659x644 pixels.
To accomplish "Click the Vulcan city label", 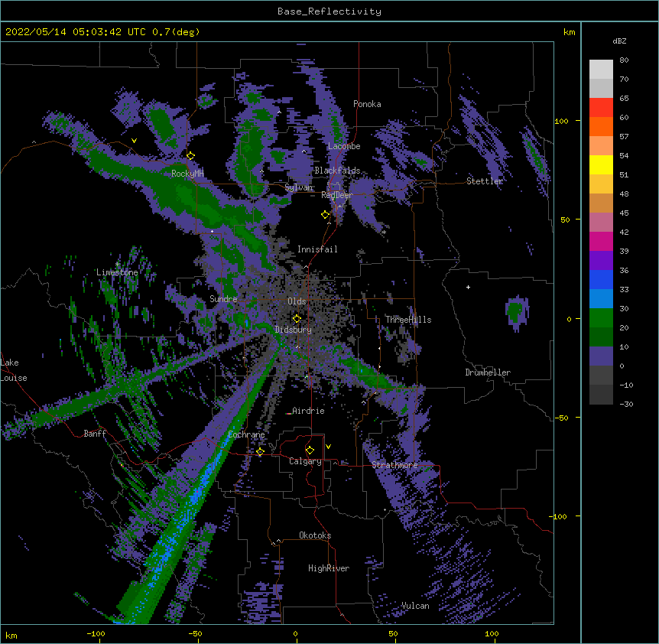I will (x=415, y=606).
